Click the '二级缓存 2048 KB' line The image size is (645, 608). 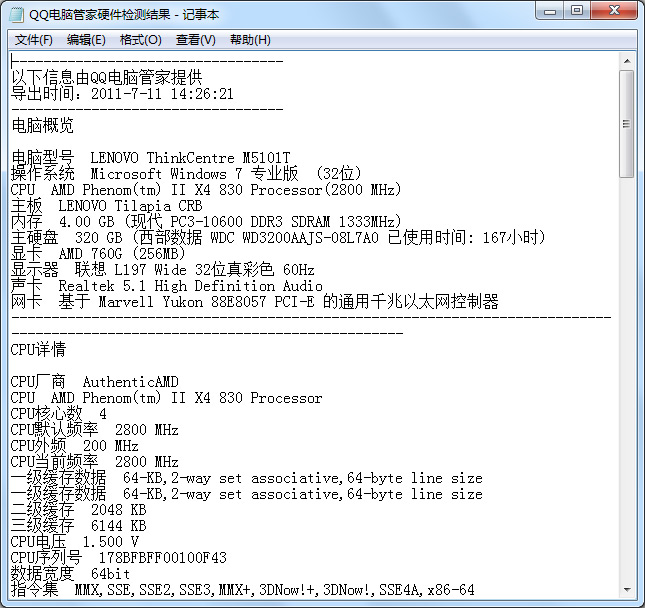[x=79, y=510]
